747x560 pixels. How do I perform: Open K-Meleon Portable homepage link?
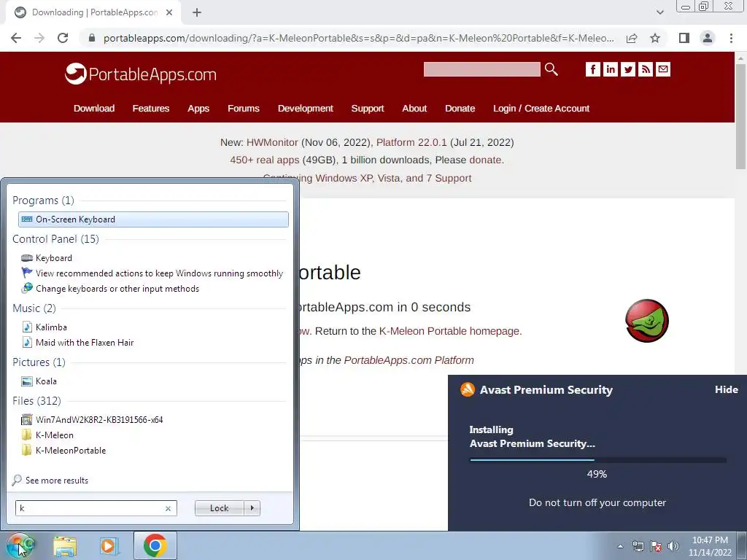coord(449,331)
